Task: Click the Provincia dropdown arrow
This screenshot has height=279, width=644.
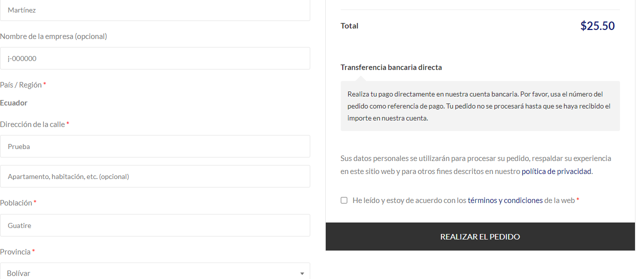Action: tap(302, 273)
